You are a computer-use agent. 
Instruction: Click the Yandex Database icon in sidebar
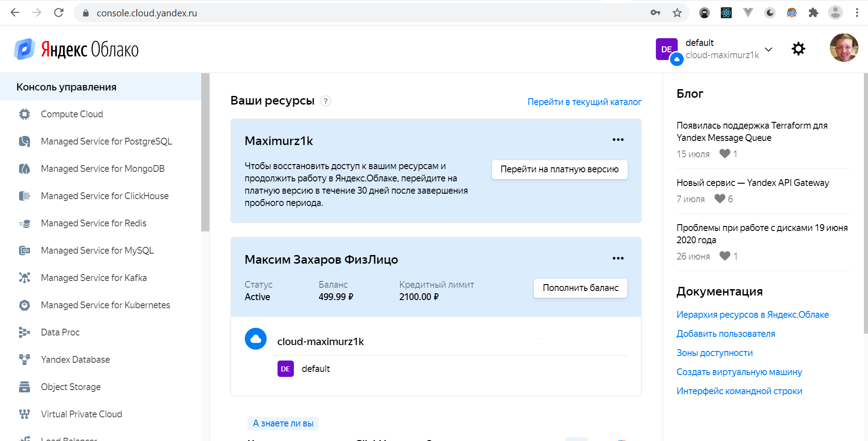(x=25, y=360)
